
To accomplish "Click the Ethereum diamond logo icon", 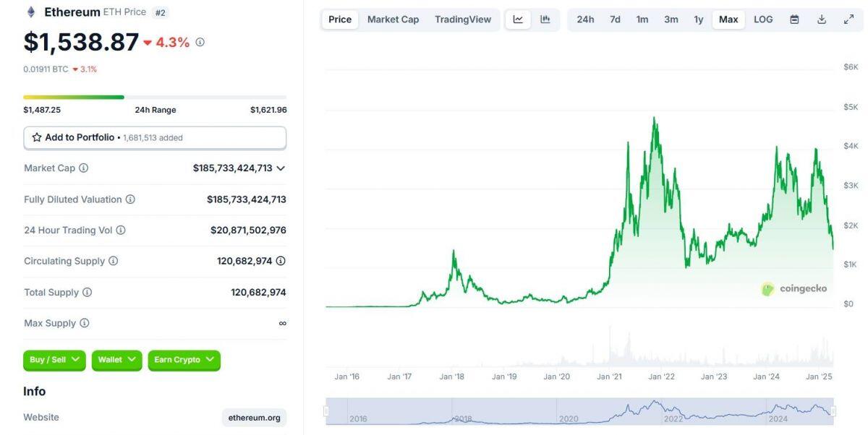I will tap(31, 12).
